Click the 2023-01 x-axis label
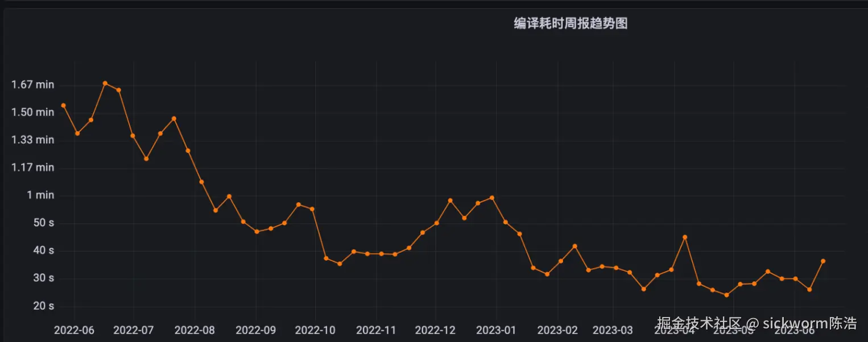The width and height of the screenshot is (868, 342). [x=496, y=330]
